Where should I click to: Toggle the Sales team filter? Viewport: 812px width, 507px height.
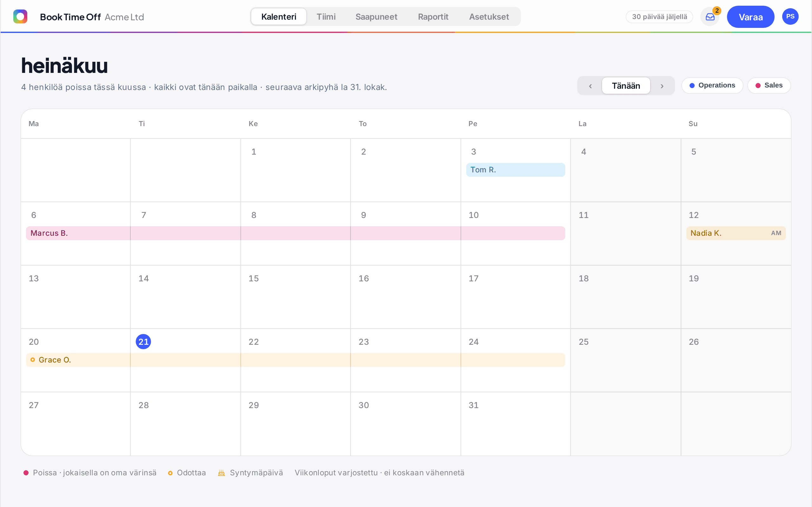[x=769, y=86]
